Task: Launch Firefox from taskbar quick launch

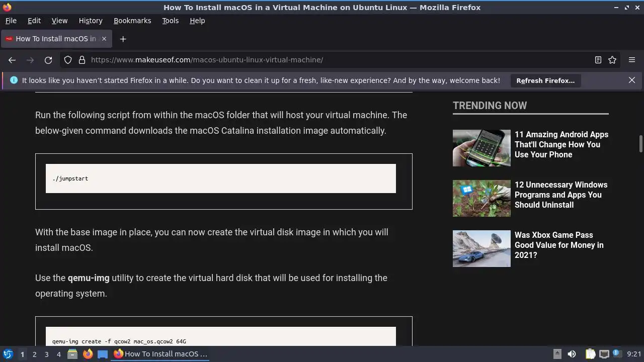Action: coord(88,354)
